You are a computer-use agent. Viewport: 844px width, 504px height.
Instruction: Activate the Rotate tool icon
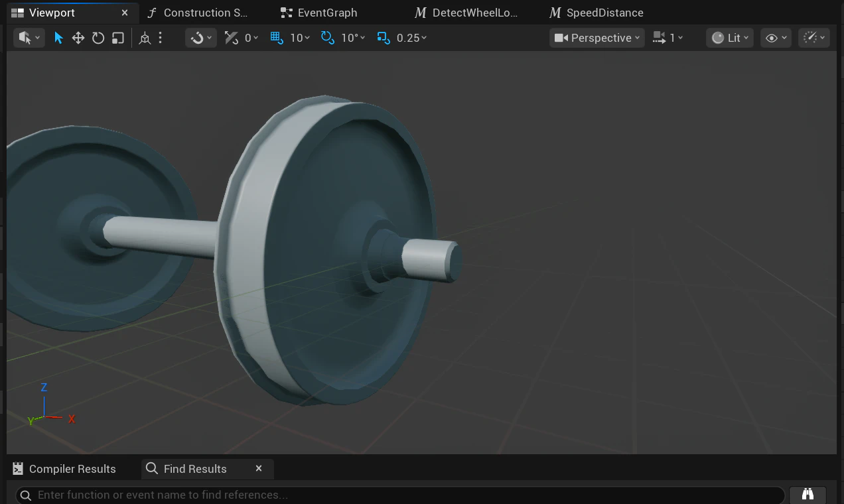click(x=98, y=38)
